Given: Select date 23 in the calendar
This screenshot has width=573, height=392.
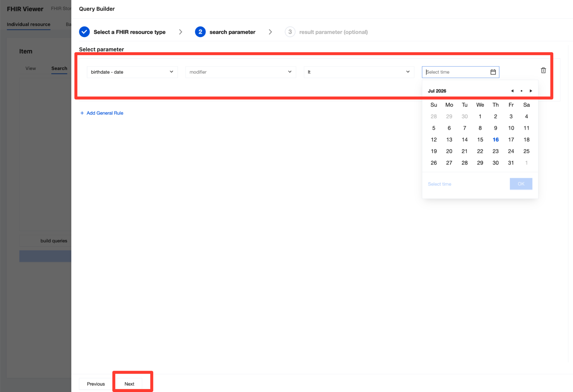Looking at the screenshot, I should (496, 151).
